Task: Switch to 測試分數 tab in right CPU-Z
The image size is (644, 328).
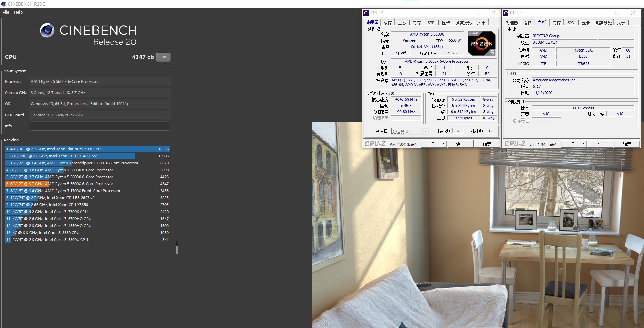Action: [x=604, y=23]
